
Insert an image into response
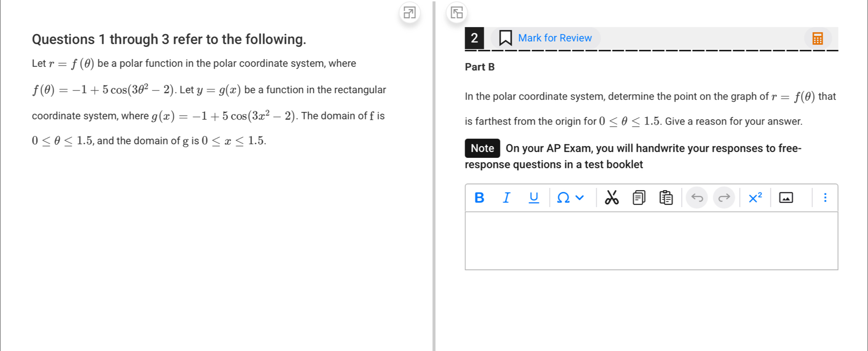786,198
